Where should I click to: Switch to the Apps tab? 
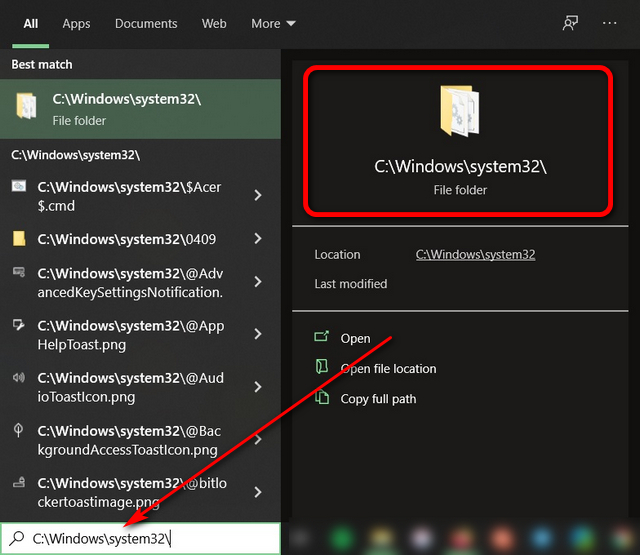[x=76, y=24]
